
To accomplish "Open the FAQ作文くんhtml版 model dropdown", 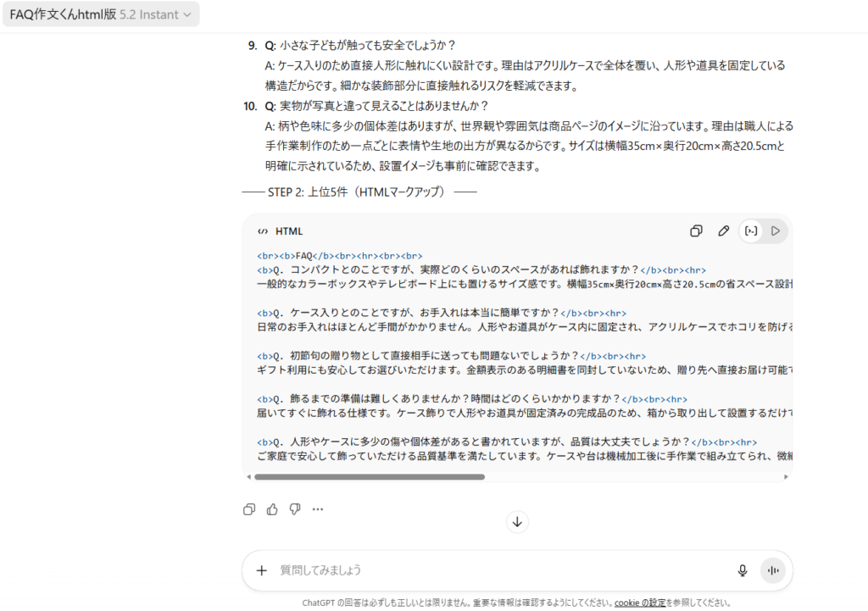I will [x=101, y=14].
